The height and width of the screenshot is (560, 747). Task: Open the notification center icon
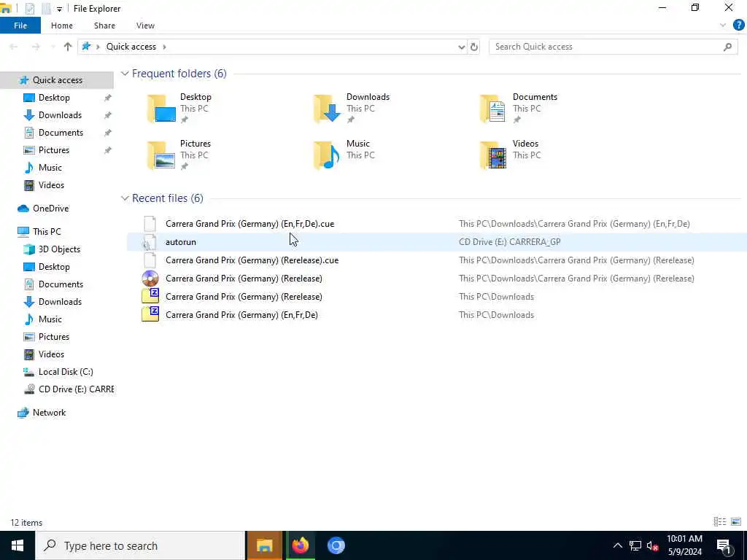[724, 546]
